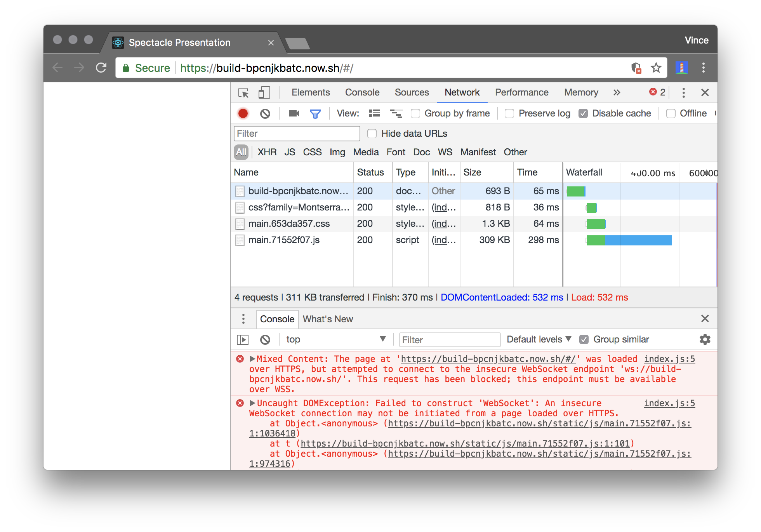Viewport: 761px width, 532px height.
Task: Enable Hide data URLs
Action: tap(372, 133)
